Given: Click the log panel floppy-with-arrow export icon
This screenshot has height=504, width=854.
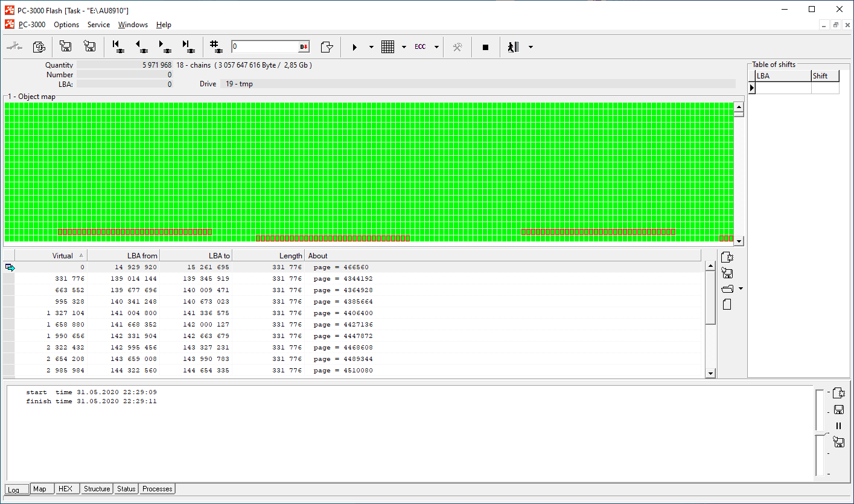Looking at the screenshot, I should tap(838, 442).
